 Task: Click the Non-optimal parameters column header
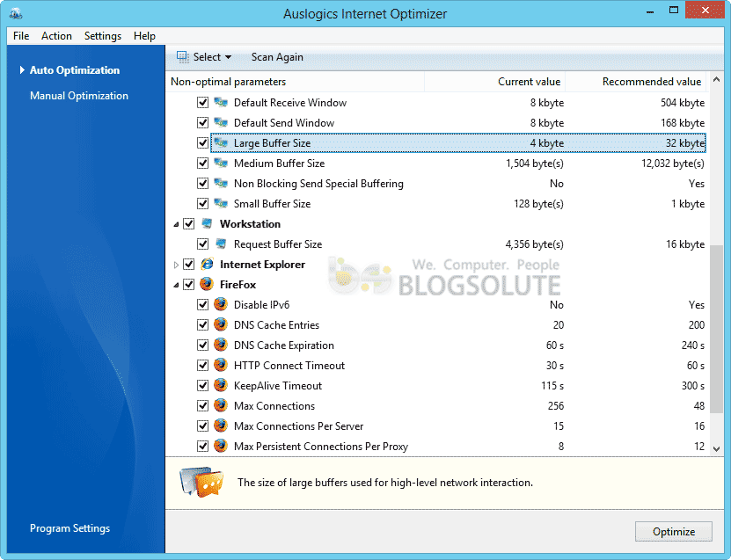(x=295, y=82)
